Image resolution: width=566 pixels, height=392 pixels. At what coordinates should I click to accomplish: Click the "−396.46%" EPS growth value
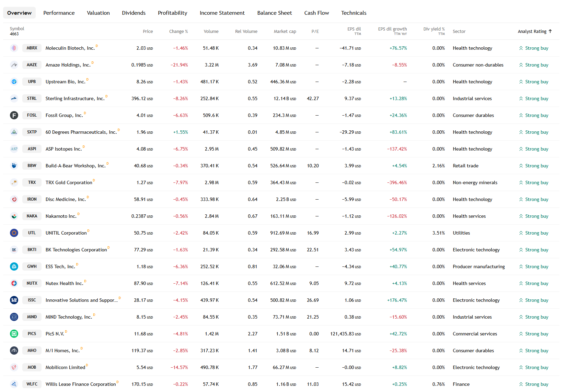pos(397,182)
